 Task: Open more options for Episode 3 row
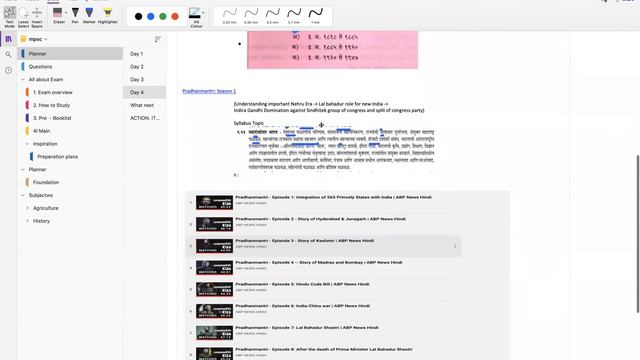click(455, 246)
